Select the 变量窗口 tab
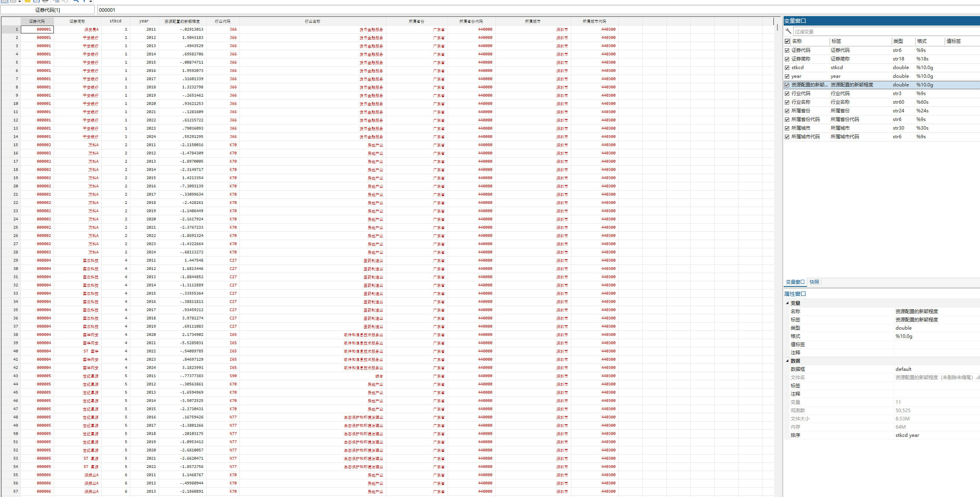 point(795,282)
